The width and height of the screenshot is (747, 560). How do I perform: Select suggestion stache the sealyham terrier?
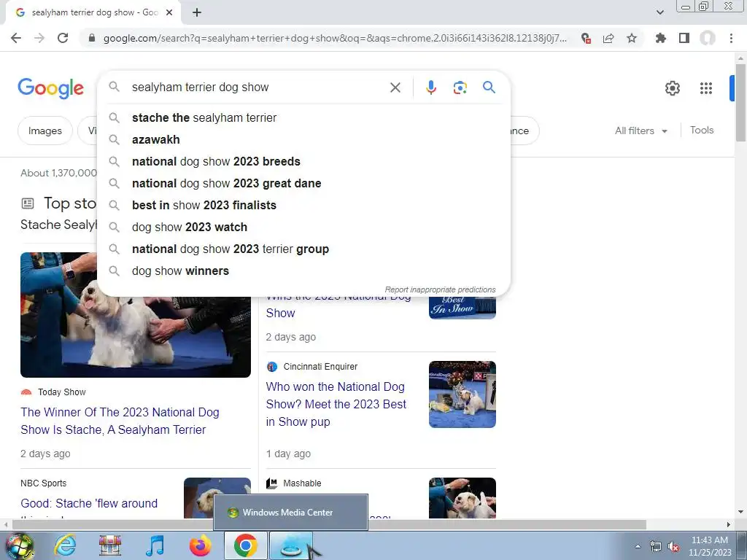click(303, 117)
